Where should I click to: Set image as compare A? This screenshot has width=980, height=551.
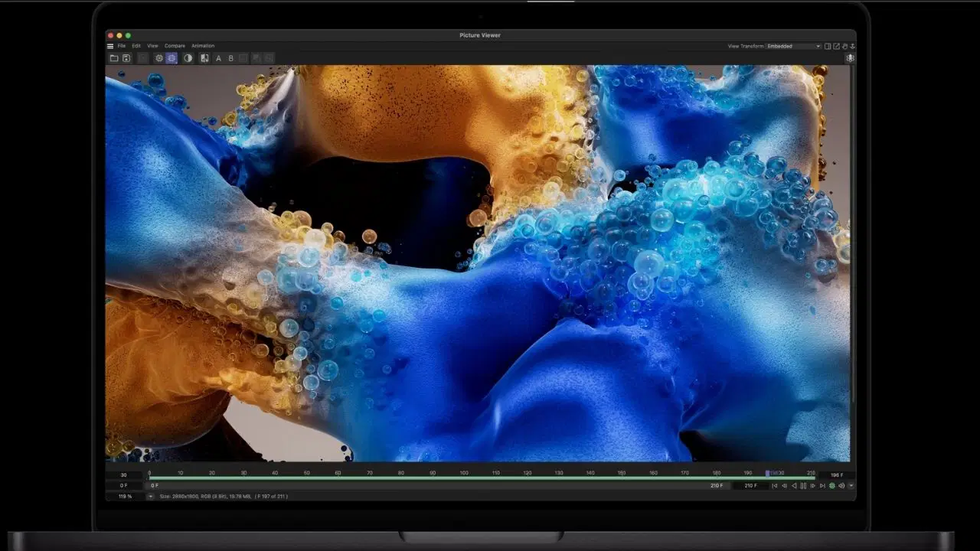point(218,58)
